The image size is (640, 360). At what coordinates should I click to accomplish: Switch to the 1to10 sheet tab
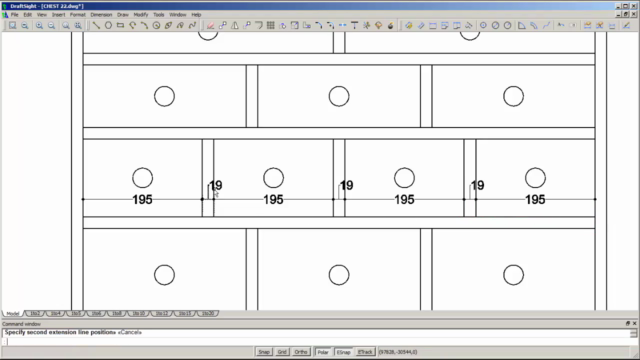coord(138,313)
